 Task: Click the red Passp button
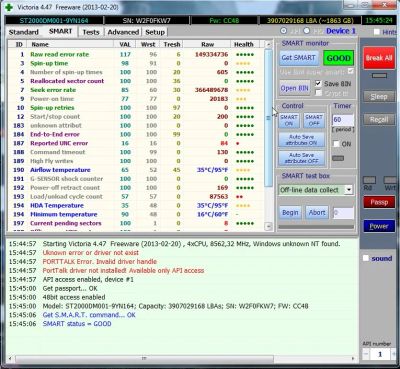click(x=379, y=202)
